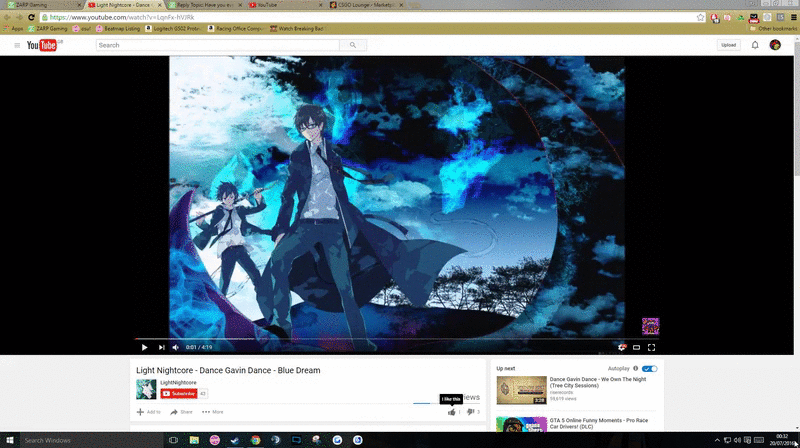Image resolution: width=800 pixels, height=448 pixels.
Task: Bookmark this page with star
Action: (x=701, y=17)
